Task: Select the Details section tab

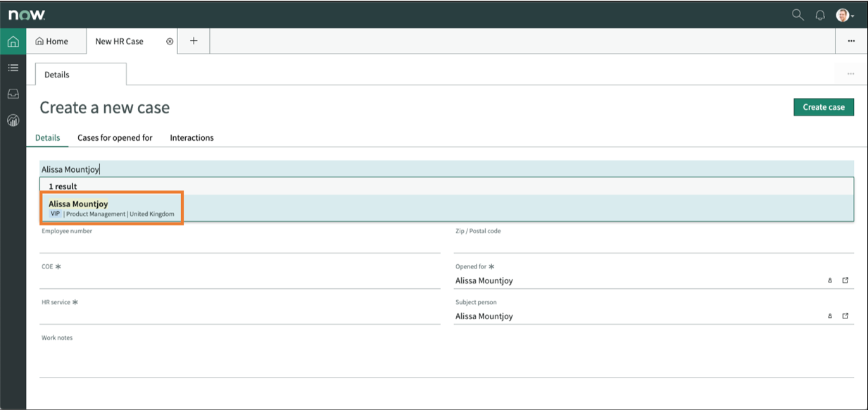Action: point(48,137)
